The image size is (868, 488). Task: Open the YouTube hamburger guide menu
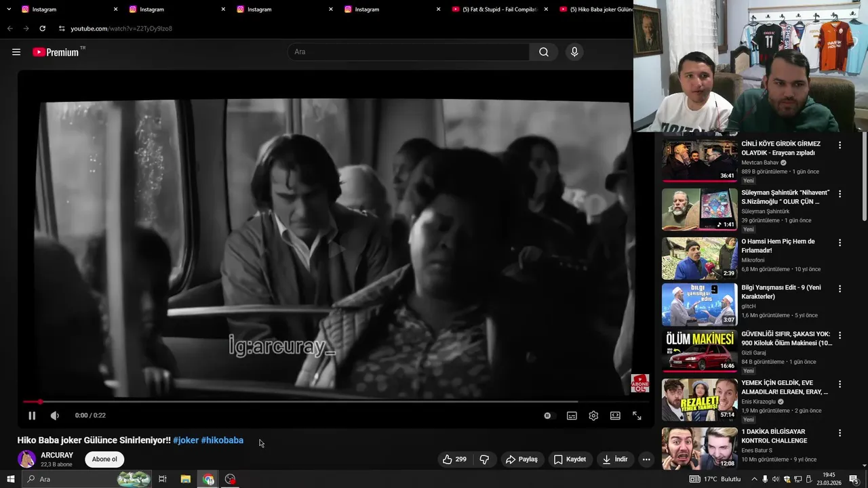pos(16,52)
